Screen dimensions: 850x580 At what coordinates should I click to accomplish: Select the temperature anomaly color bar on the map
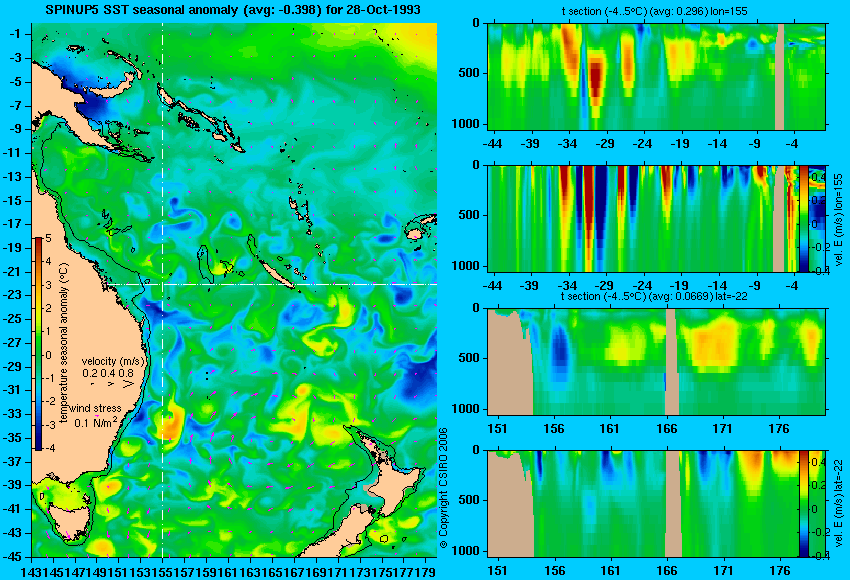tap(39, 344)
